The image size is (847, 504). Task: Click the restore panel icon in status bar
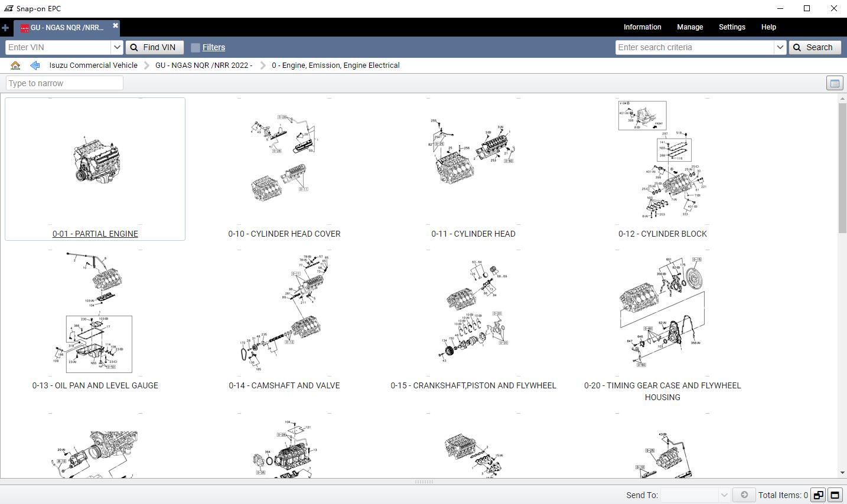tap(818, 495)
